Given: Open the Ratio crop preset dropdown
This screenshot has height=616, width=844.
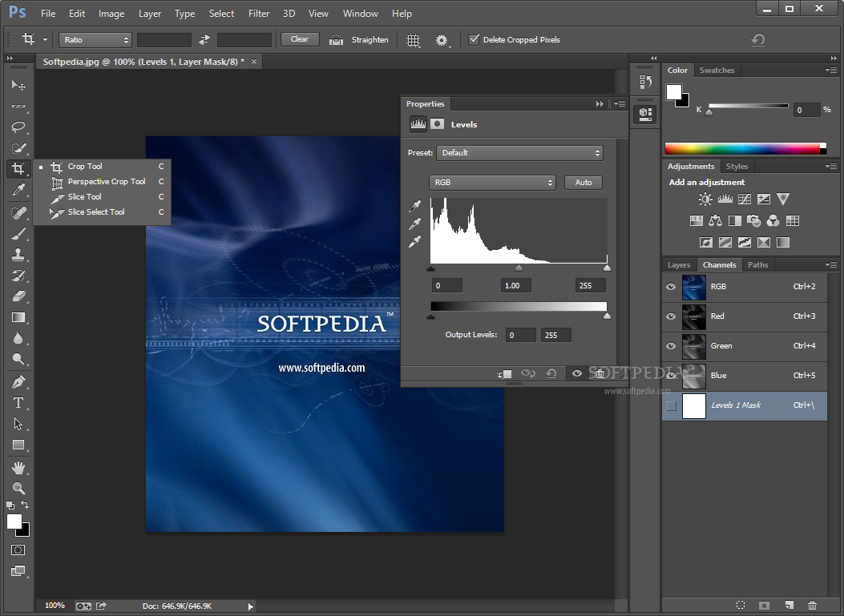Looking at the screenshot, I should pyautogui.click(x=95, y=40).
